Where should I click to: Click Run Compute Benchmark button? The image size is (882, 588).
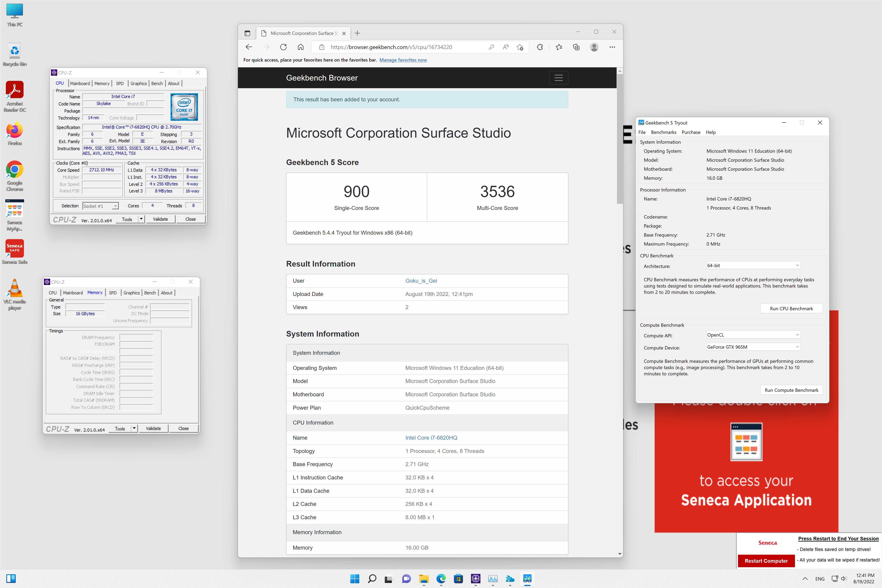[x=791, y=390]
